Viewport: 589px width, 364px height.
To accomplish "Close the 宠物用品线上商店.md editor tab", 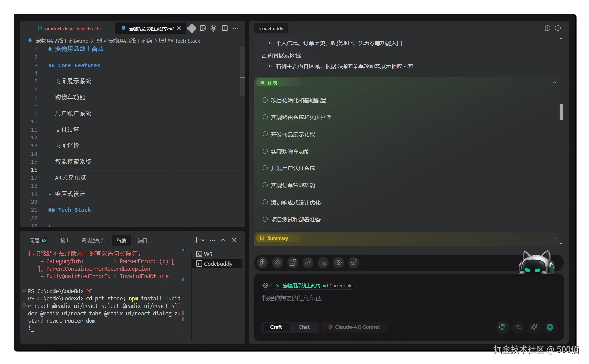I will [x=179, y=28].
